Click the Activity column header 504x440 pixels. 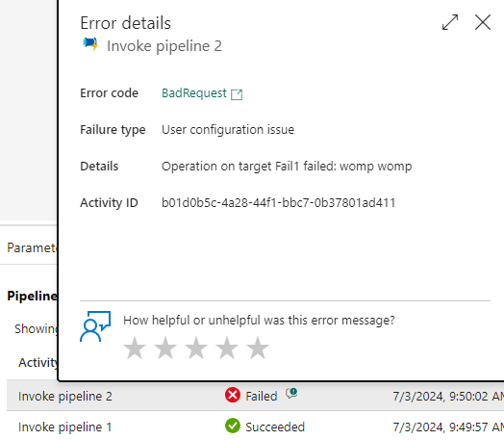click(x=38, y=362)
